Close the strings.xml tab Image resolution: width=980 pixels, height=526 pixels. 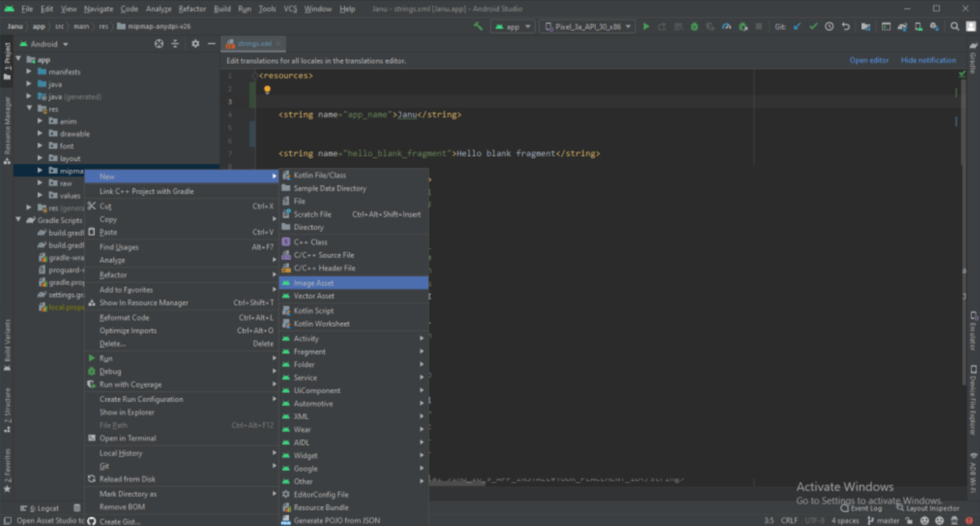[279, 44]
